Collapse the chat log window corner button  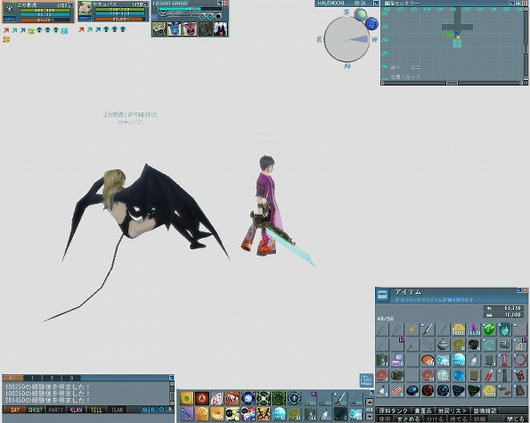click(171, 378)
